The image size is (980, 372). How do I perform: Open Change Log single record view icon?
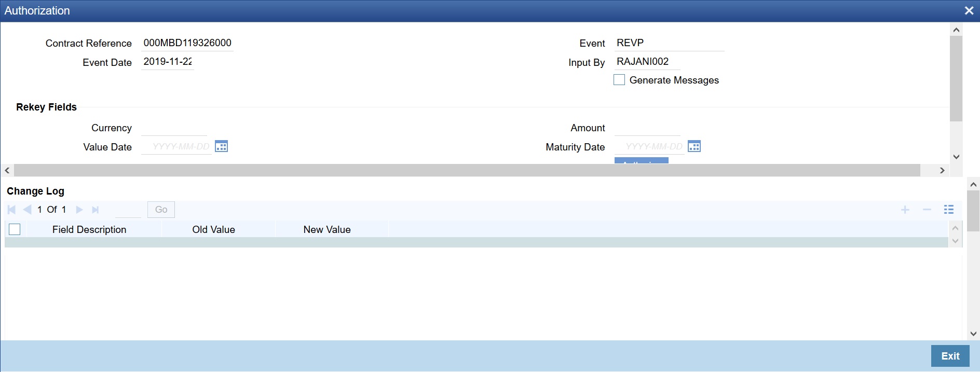(949, 210)
